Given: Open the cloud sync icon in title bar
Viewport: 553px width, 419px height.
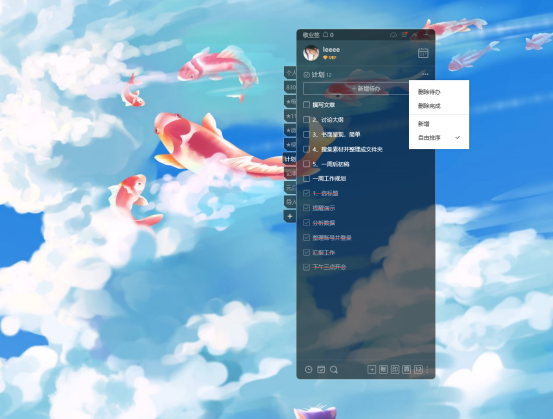Looking at the screenshot, I should (x=393, y=35).
